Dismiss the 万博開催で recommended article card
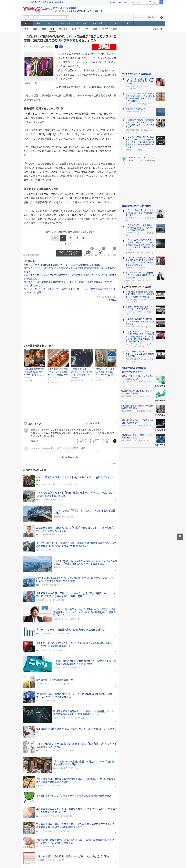This screenshot has width=186, height=868. click(92, 380)
